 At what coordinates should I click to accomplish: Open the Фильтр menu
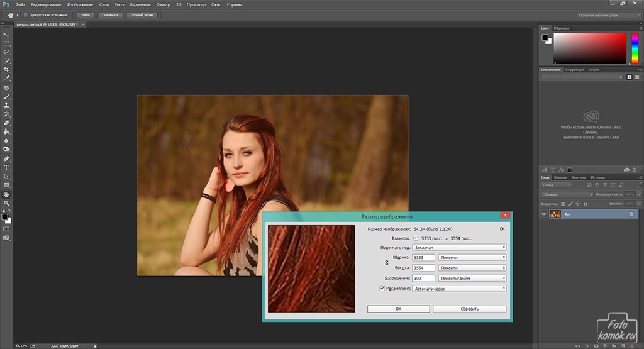[163, 4]
